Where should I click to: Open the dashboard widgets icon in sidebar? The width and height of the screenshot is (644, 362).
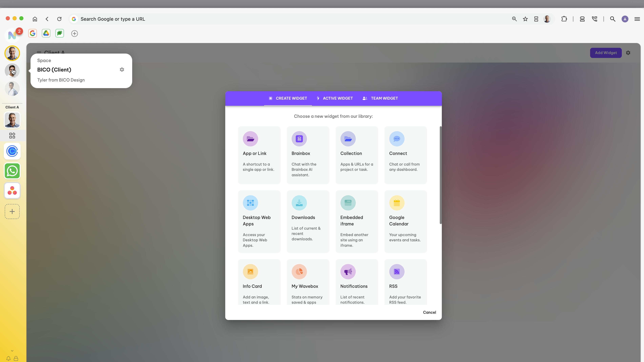(12, 136)
